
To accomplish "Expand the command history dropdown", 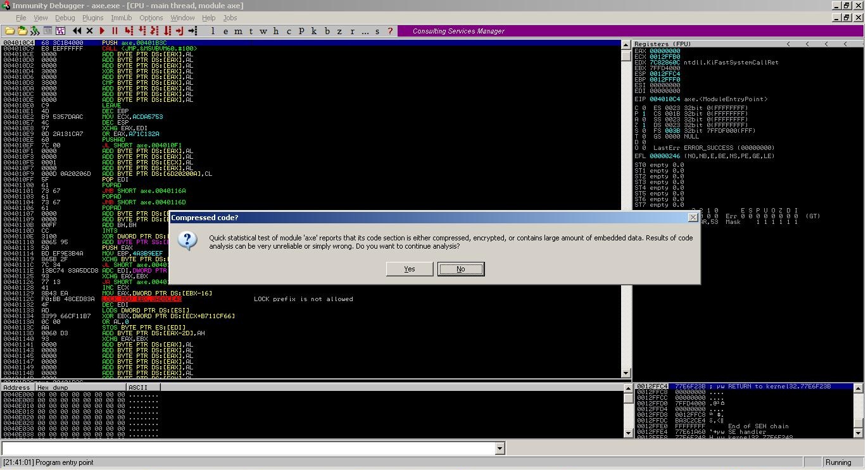I will 500,448.
